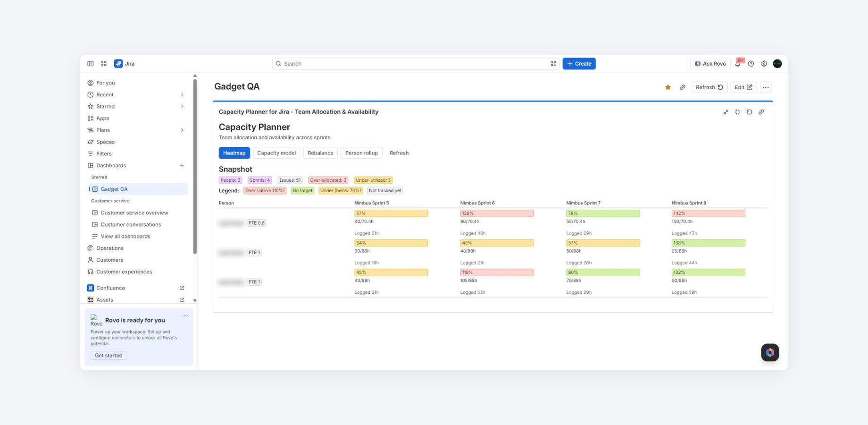Open the user profile avatar
The width and height of the screenshot is (868, 425).
(777, 64)
